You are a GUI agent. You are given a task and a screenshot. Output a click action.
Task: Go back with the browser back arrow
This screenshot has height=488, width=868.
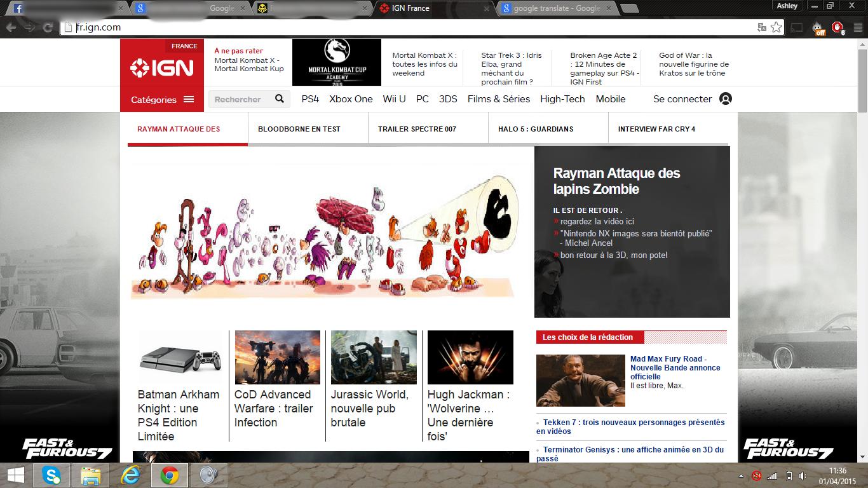click(11, 27)
